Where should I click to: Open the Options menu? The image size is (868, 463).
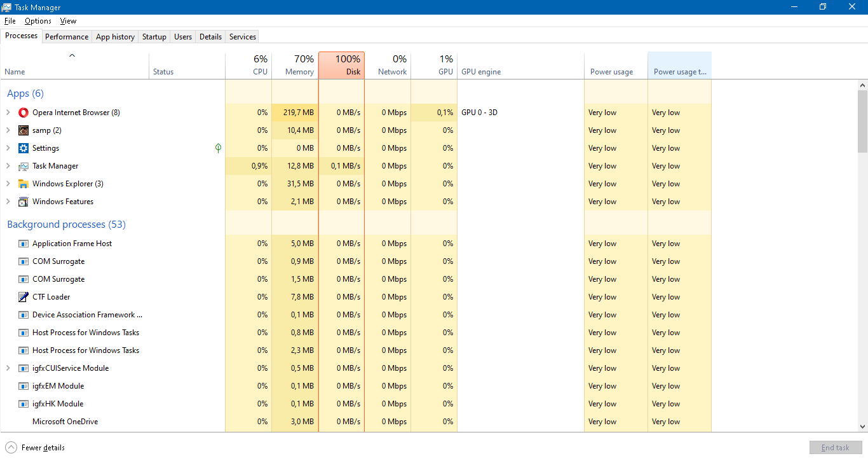(x=38, y=21)
